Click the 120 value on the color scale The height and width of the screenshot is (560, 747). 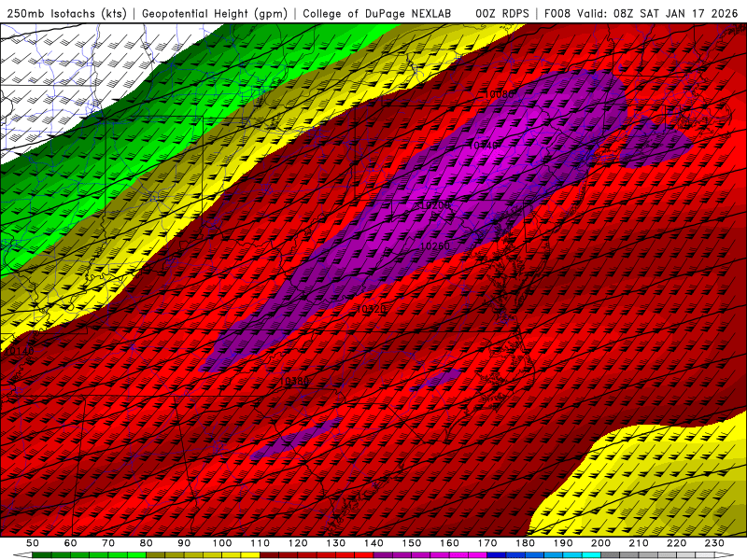point(298,543)
